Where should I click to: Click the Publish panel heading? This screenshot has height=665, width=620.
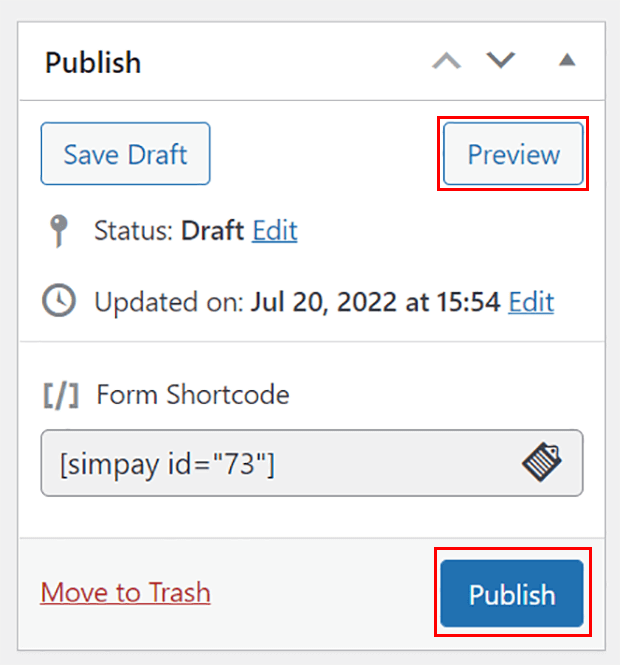click(93, 62)
